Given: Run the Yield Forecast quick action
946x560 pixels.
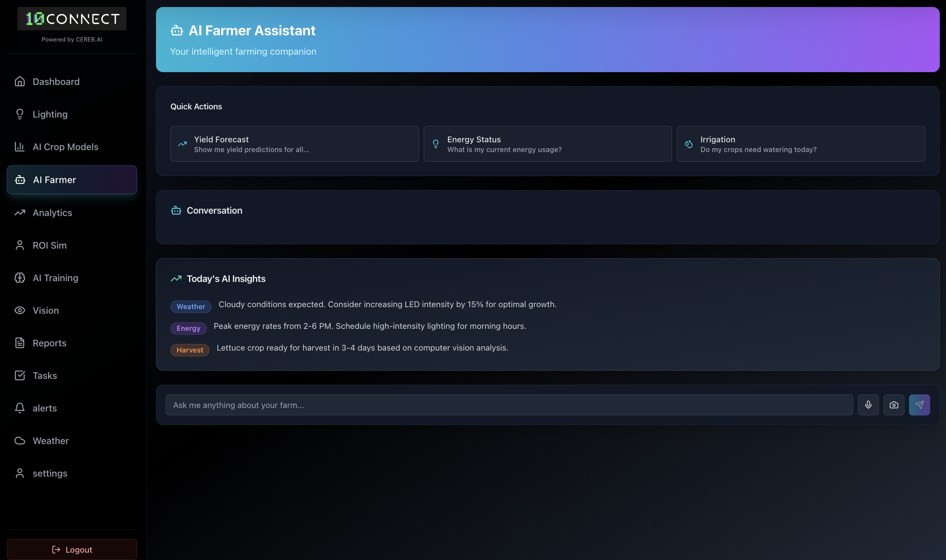Looking at the screenshot, I should point(294,143).
